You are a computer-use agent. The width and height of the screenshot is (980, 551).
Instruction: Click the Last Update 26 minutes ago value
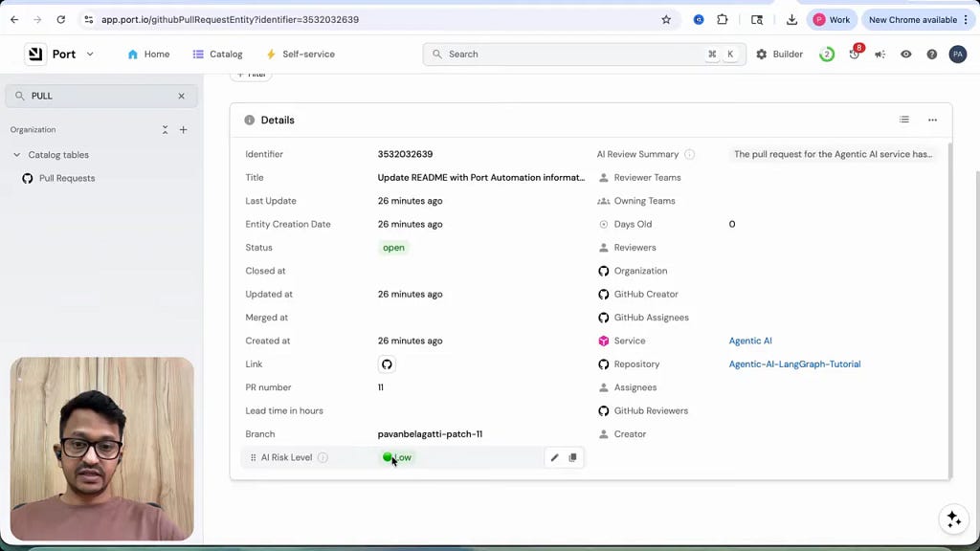(410, 201)
